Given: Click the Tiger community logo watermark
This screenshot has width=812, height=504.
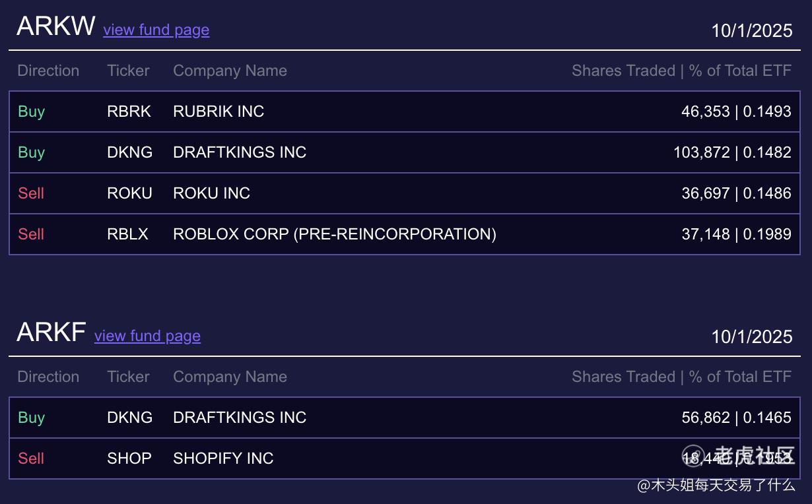Looking at the screenshot, I should [738, 455].
